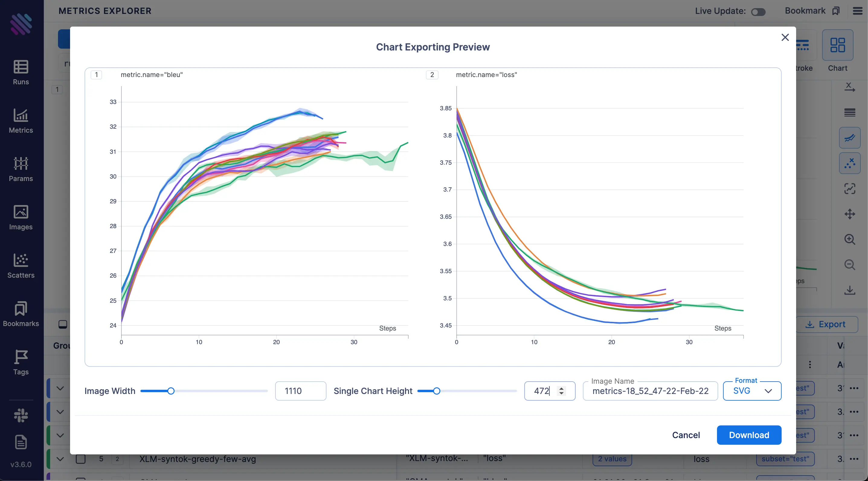This screenshot has width=868, height=481.
Task: Open third row's three-dot actions menu
Action: coord(854,435)
